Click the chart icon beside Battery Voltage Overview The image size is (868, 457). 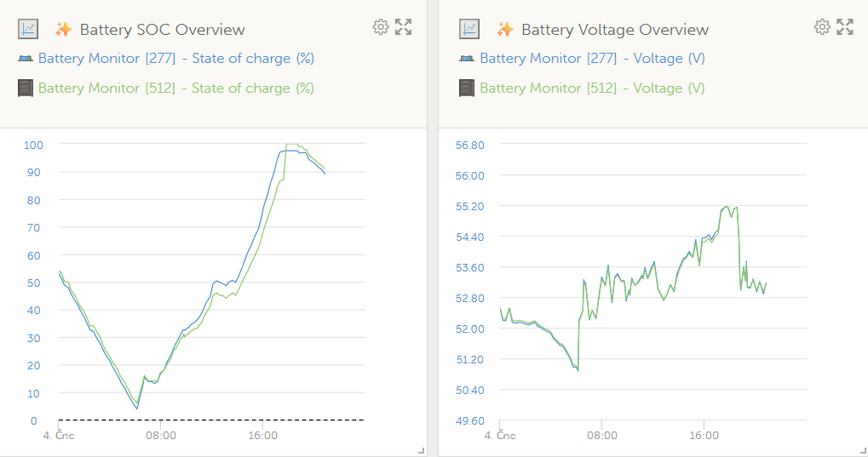click(x=469, y=29)
